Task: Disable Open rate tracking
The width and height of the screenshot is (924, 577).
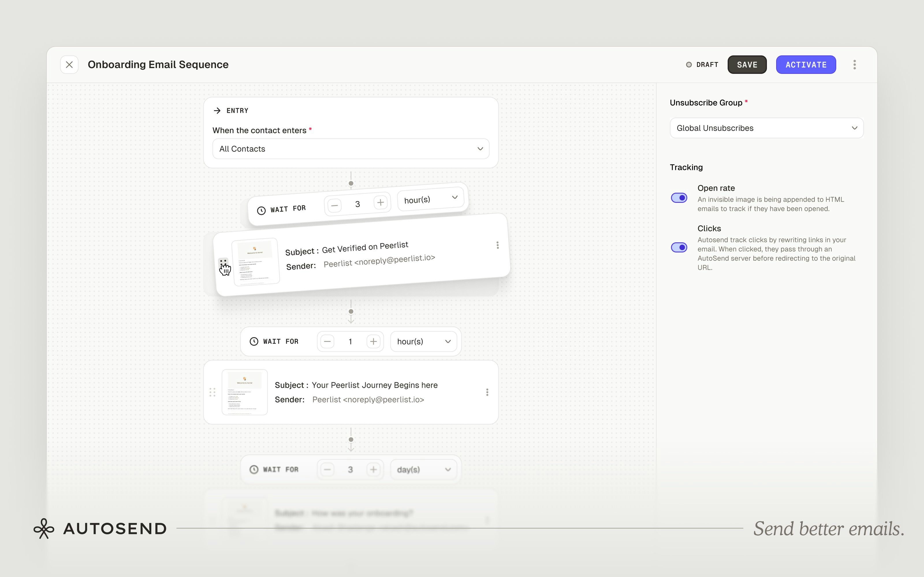Action: pyautogui.click(x=679, y=198)
